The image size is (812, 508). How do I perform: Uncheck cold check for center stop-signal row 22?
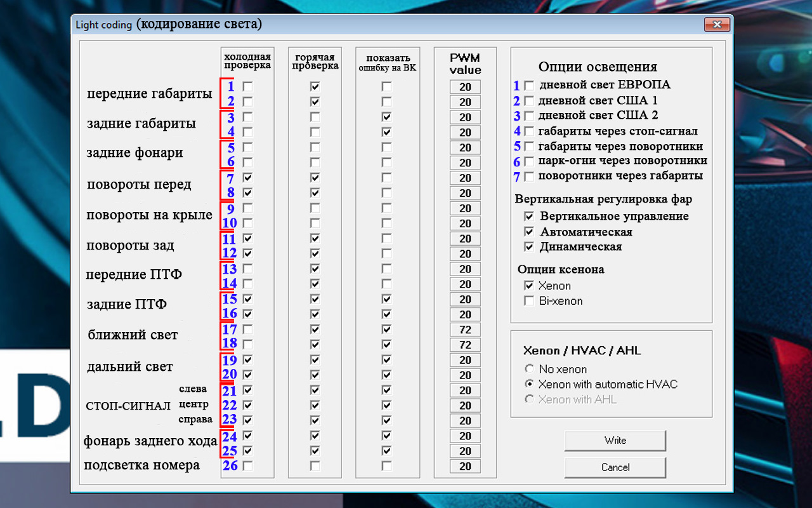pos(247,406)
